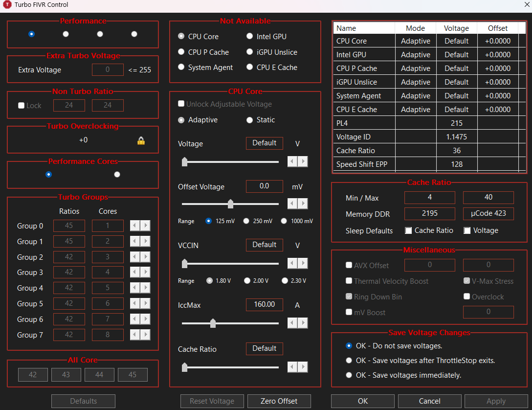
Task: Click VCCIN slider right arrow
Action: click(x=303, y=263)
